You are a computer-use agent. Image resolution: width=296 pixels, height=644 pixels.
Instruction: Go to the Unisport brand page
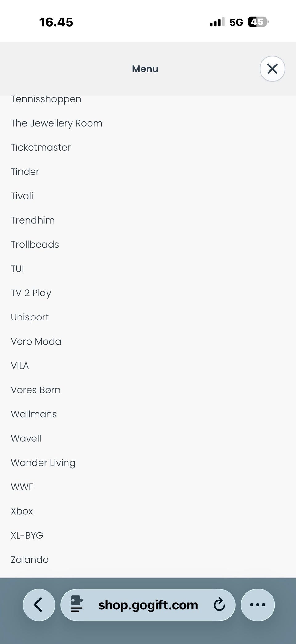click(x=30, y=317)
